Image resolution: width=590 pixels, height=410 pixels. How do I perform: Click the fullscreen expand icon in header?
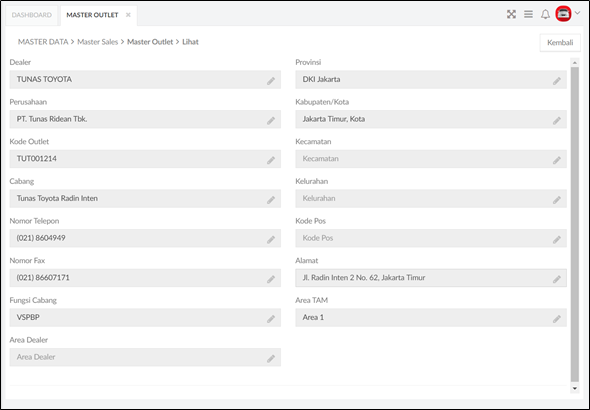pyautogui.click(x=511, y=14)
